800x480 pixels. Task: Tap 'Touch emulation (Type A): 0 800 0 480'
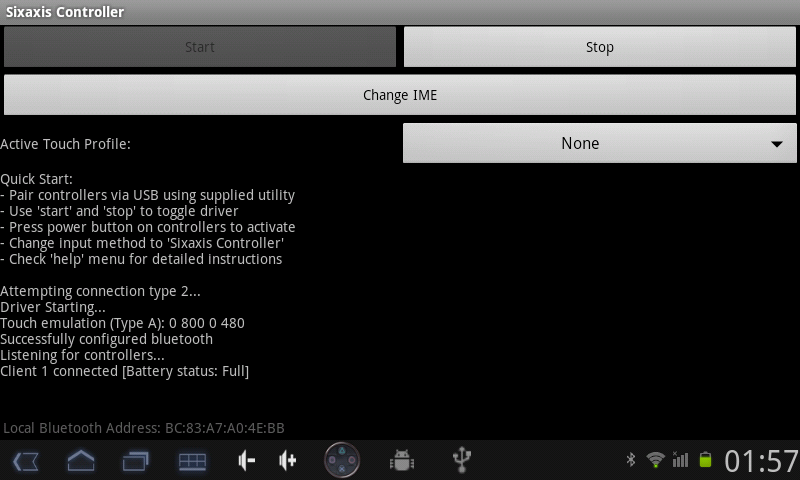(122, 323)
